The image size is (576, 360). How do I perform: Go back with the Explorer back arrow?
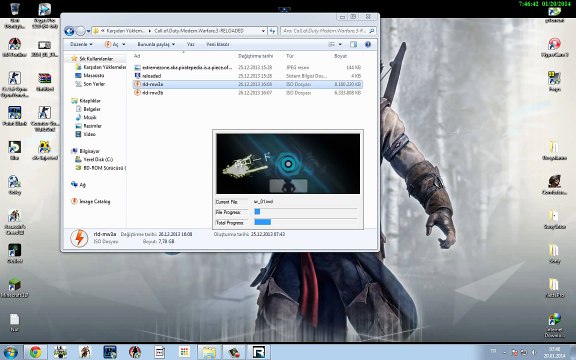click(x=69, y=31)
